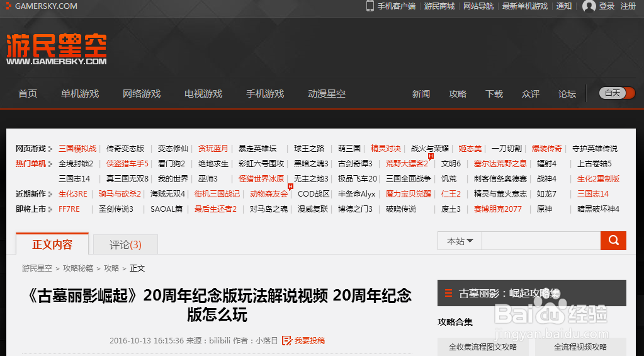Open the 贪玩蓝月 web game link
Image resolution: width=644 pixels, height=356 pixels.
(x=213, y=149)
